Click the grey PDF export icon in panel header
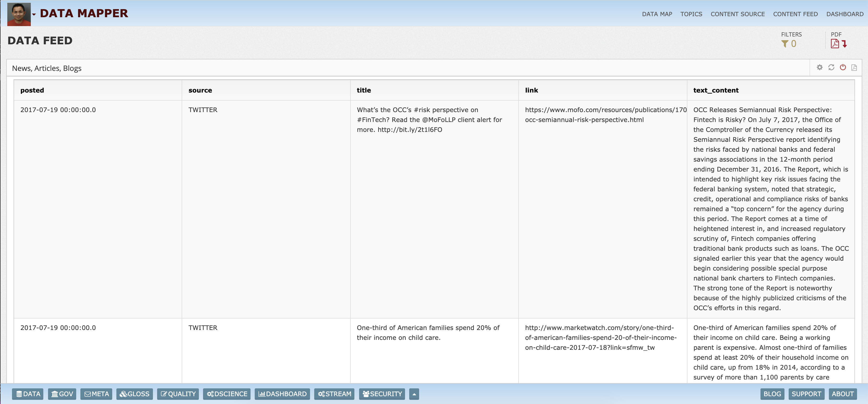Viewport: 868px width, 404px height. pyautogui.click(x=854, y=68)
